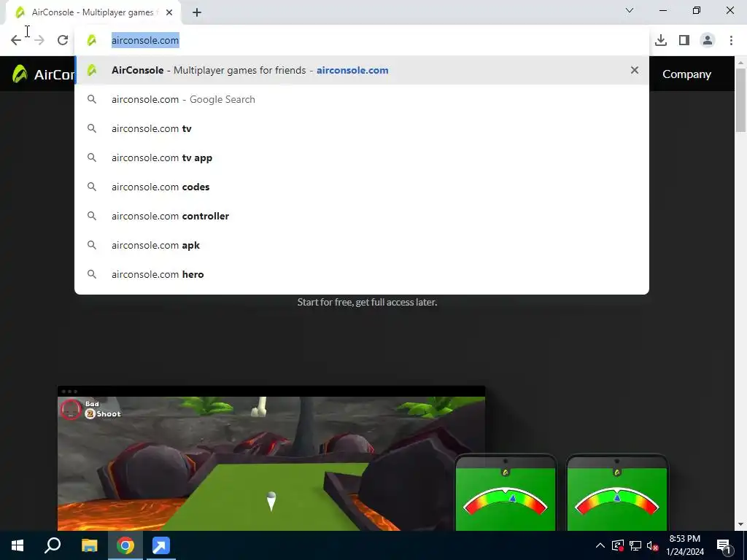Open the notification center icon

pyautogui.click(x=724, y=545)
